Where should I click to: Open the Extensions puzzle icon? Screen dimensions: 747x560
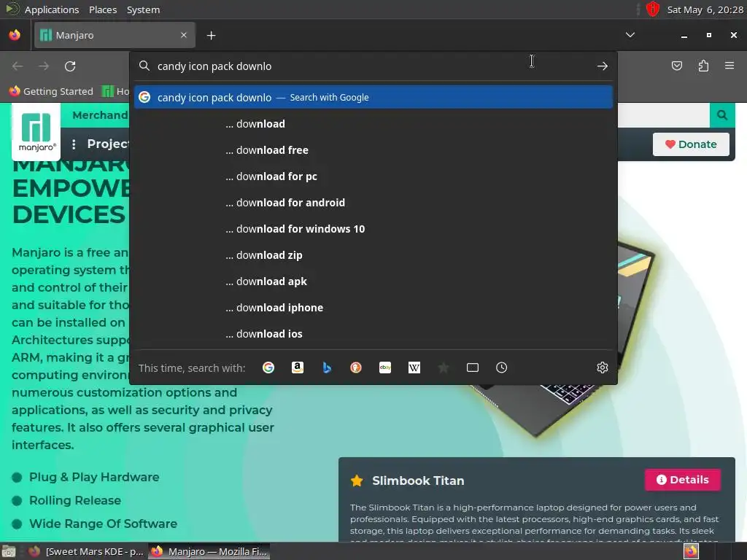(x=703, y=66)
